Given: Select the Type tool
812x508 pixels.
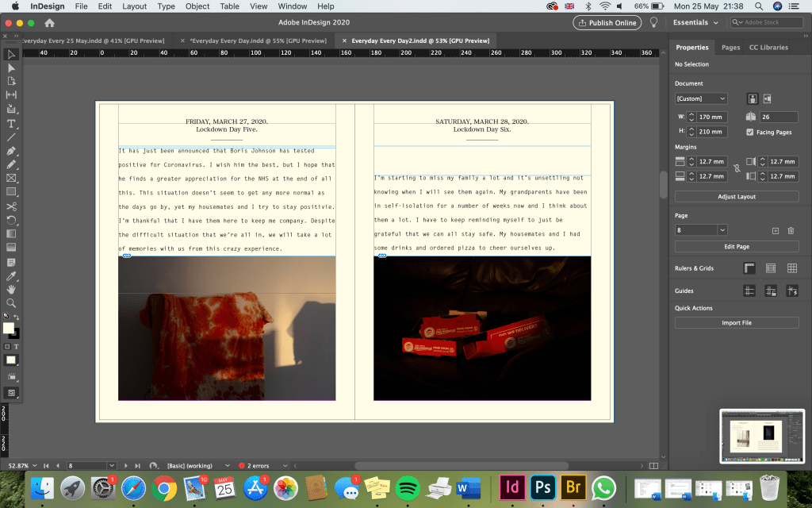Looking at the screenshot, I should tap(11, 124).
